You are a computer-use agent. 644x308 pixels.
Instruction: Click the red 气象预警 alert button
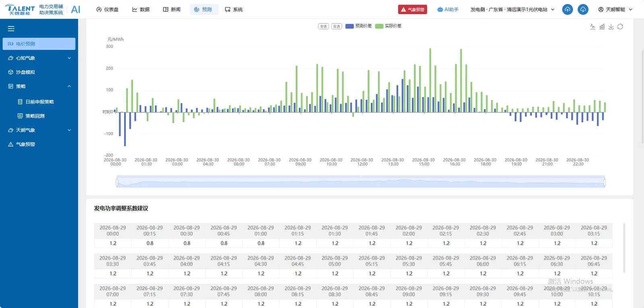pos(413,9)
